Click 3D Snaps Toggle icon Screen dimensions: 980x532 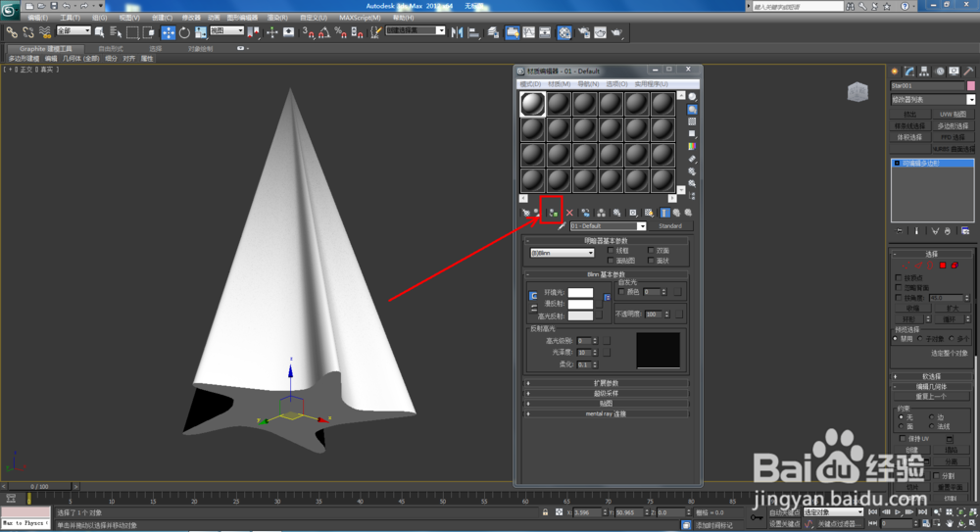pyautogui.click(x=309, y=32)
